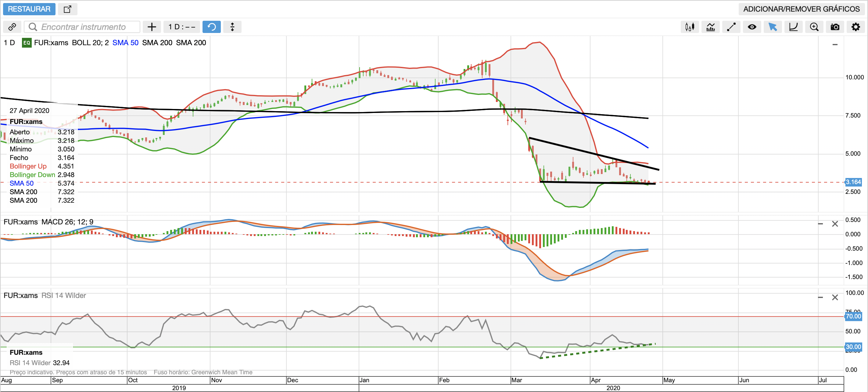Click the BOLL 20; 2 legend label
This screenshot has width=868, height=392.
(90, 43)
